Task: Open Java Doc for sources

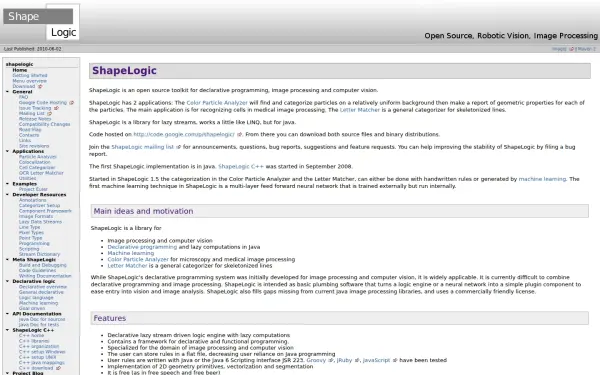Action: pyautogui.click(x=42, y=319)
